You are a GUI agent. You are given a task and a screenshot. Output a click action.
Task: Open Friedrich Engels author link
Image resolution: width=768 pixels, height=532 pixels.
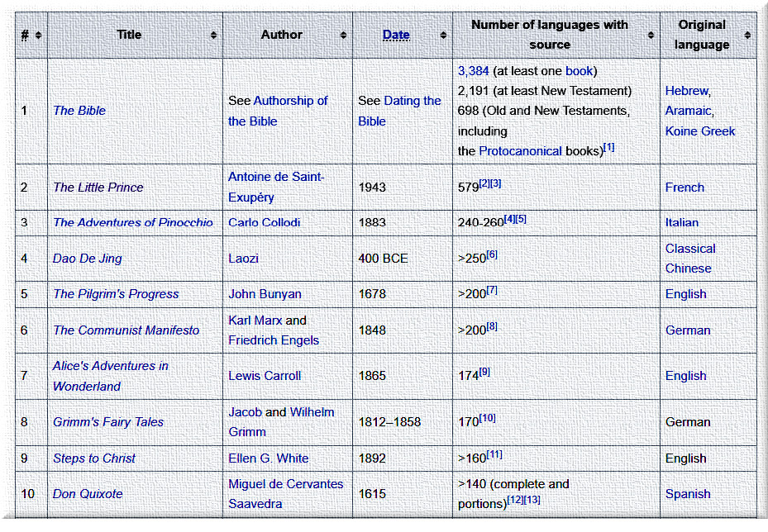coord(273,340)
